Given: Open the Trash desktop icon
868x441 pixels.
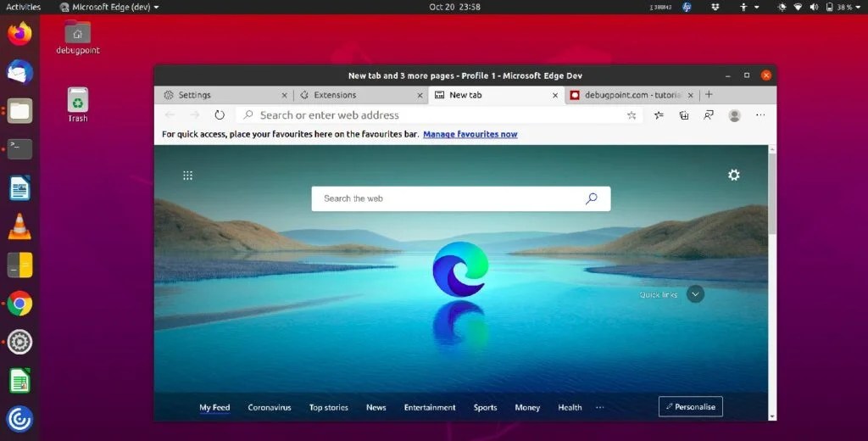Looking at the screenshot, I should click(77, 104).
